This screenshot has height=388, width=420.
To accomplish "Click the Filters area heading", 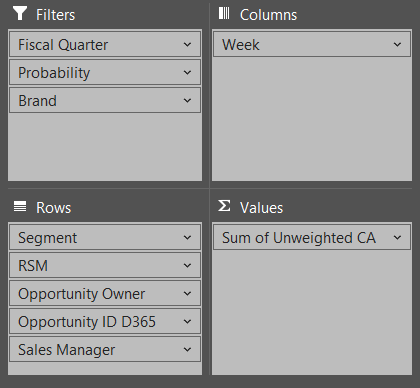I will pyautogui.click(x=56, y=15).
